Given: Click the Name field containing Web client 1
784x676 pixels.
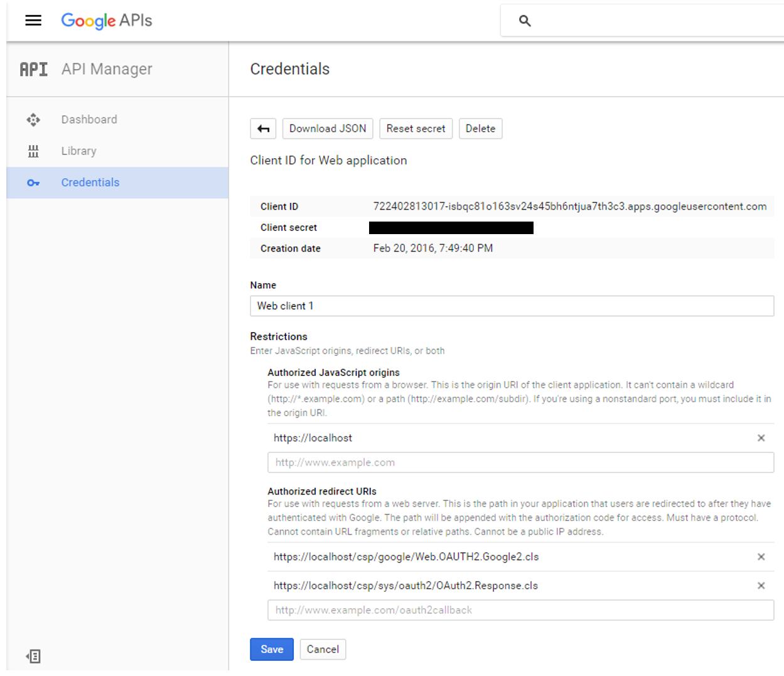Looking at the screenshot, I should [x=512, y=306].
